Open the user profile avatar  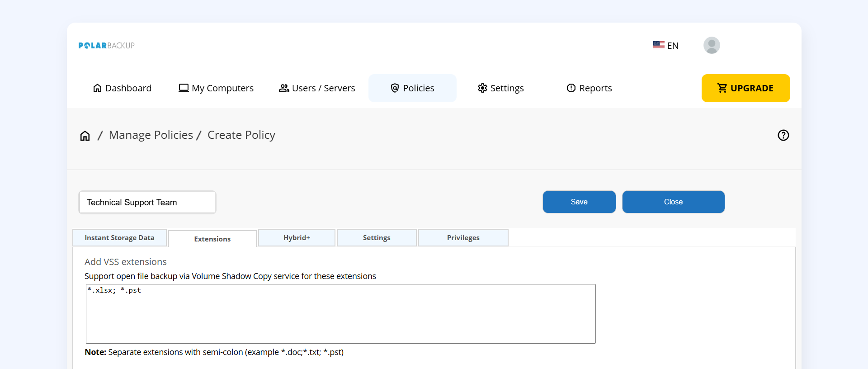(x=711, y=45)
